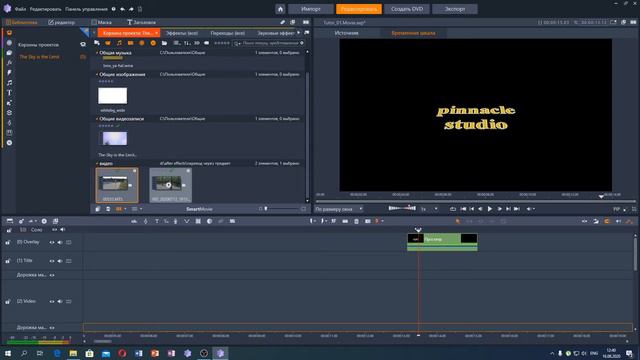Image resolution: width=640 pixels, height=360 pixels.
Task: Open the voice-over microphone tool
Action: [176, 221]
